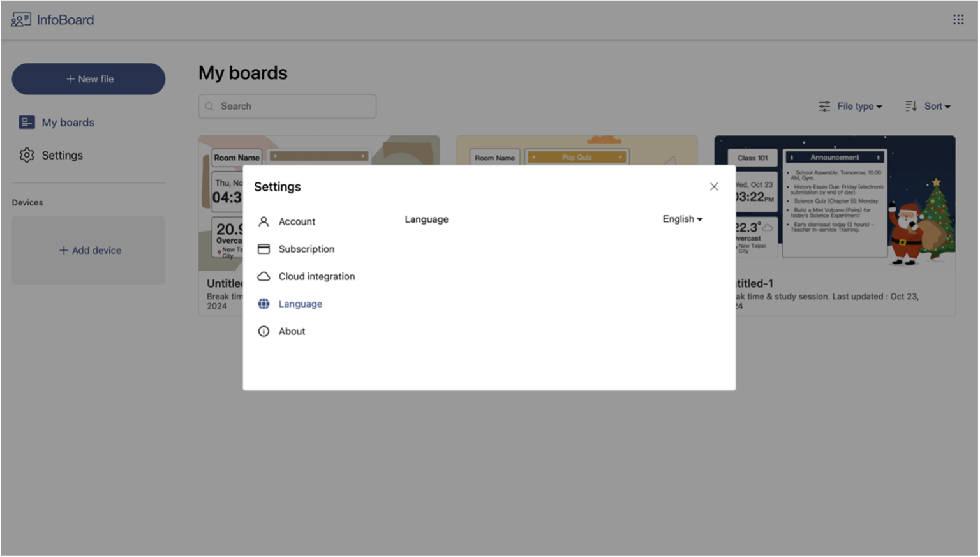Click the My boards sidebar icon
The width and height of the screenshot is (980, 557).
point(27,123)
